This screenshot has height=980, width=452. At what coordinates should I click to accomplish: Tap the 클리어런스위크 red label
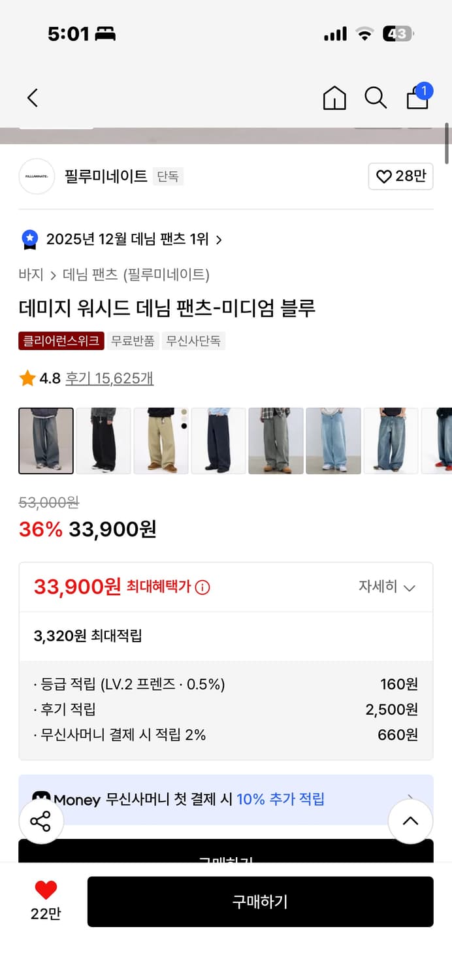tap(61, 341)
